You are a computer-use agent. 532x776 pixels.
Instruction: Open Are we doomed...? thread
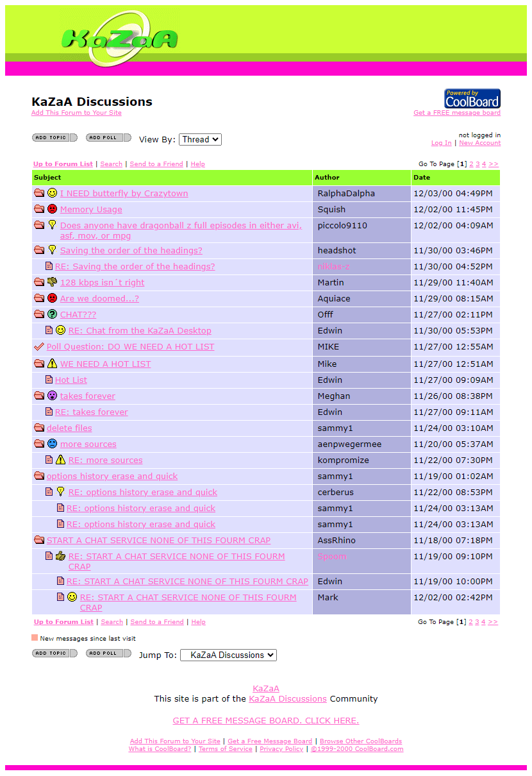(x=99, y=298)
